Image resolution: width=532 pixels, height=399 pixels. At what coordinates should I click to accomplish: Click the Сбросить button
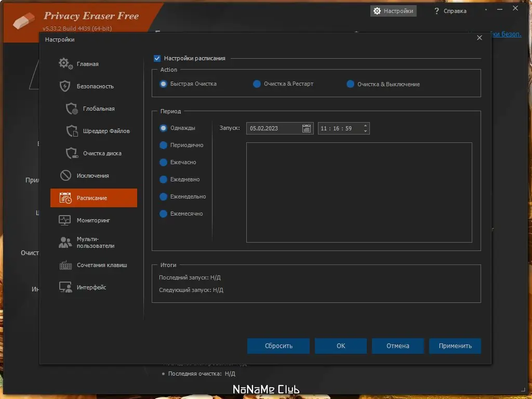278,345
